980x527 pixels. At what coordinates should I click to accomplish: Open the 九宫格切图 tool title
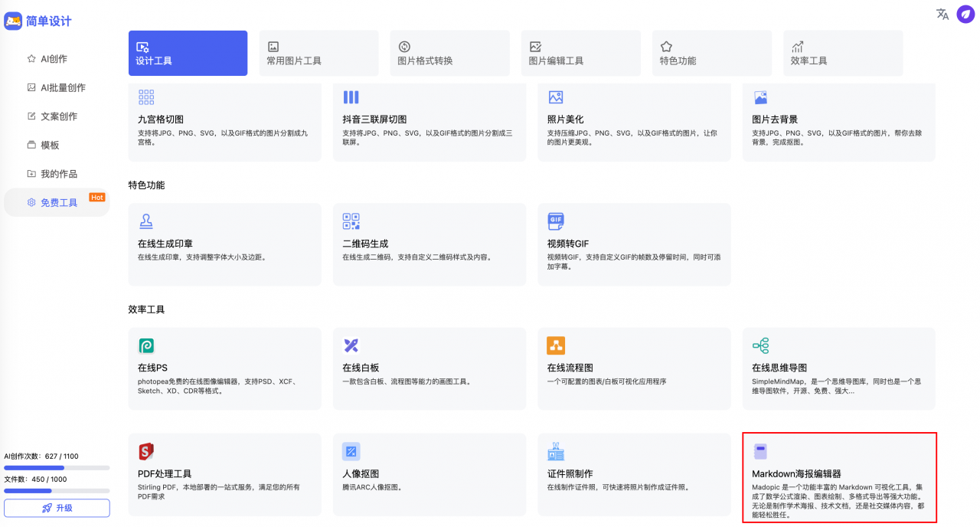(x=161, y=119)
